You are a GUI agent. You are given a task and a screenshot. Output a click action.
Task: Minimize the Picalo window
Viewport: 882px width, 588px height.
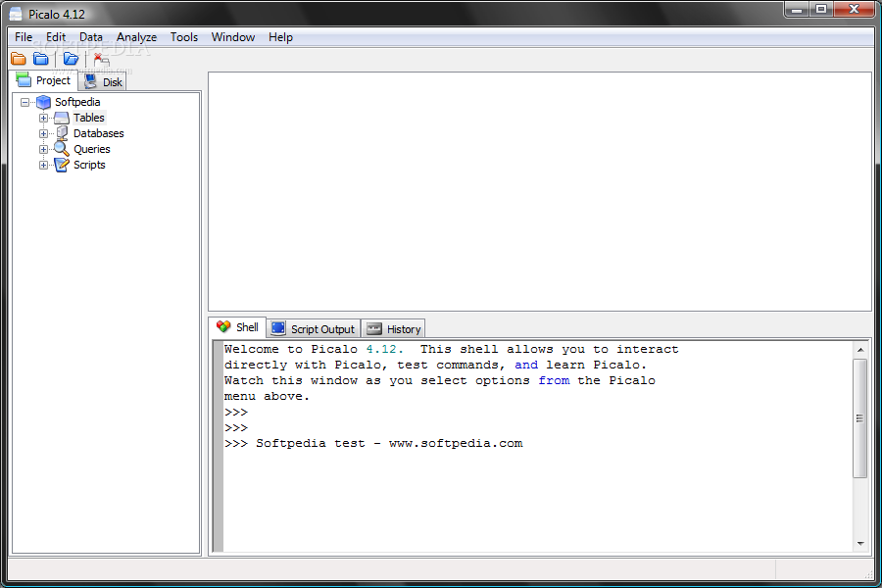797,10
